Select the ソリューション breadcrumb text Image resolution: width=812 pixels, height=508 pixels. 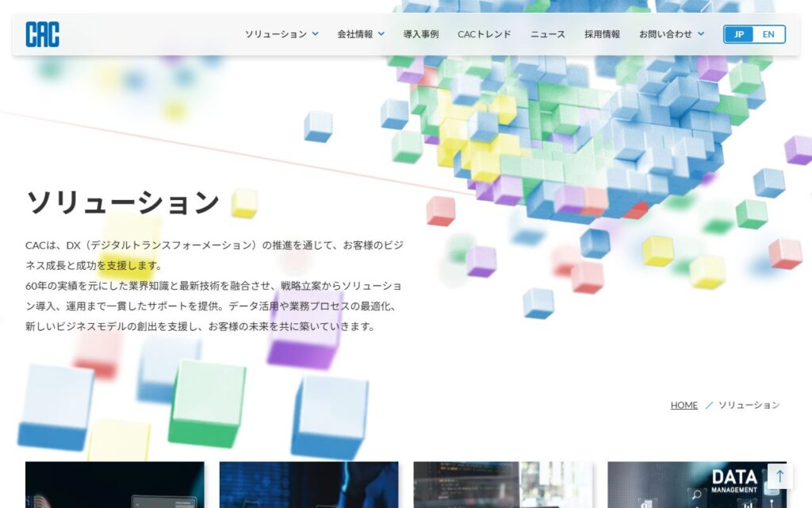749,405
